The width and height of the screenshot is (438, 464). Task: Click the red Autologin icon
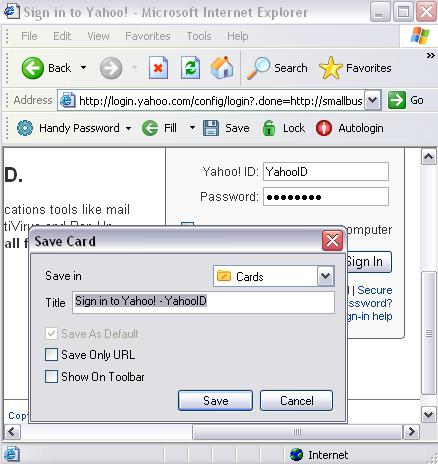pos(324,128)
